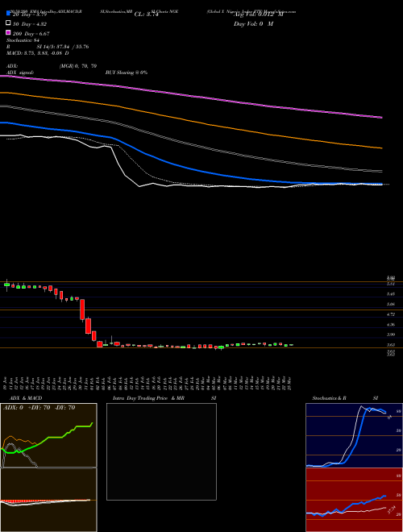Click the MACD values line

point(38,53)
